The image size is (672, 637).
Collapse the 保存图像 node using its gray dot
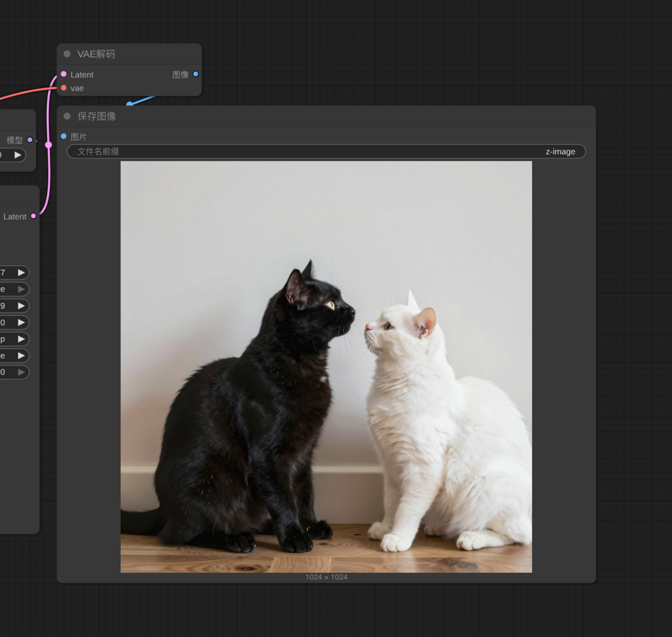(67, 116)
